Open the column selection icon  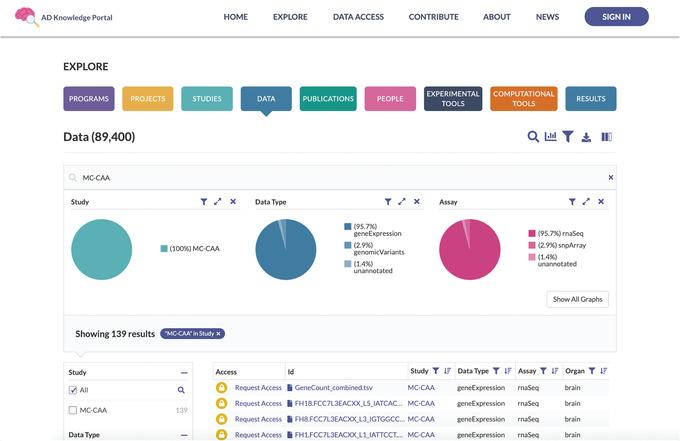click(x=606, y=137)
